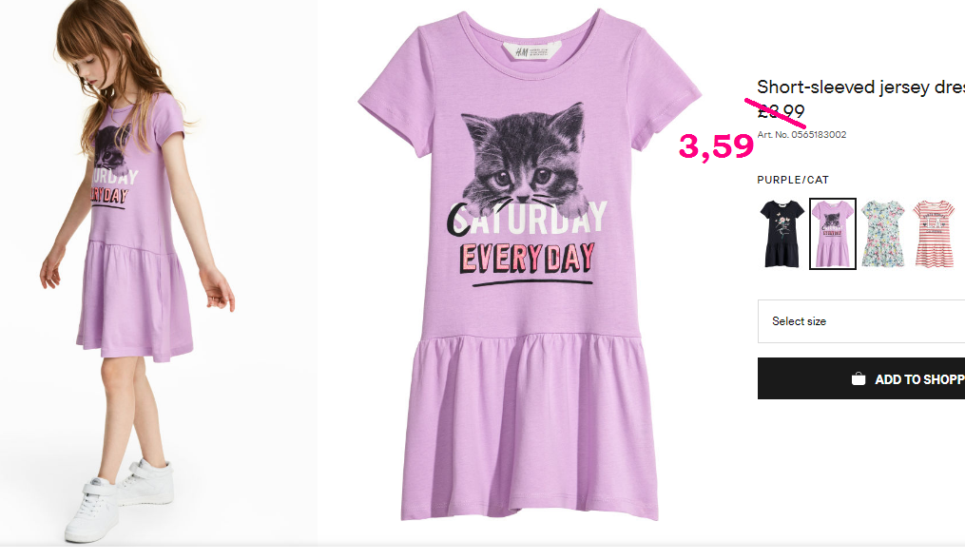Viewport: 965px width, 560px height.
Task: Choose the purple cat dress swatch
Action: [x=832, y=234]
